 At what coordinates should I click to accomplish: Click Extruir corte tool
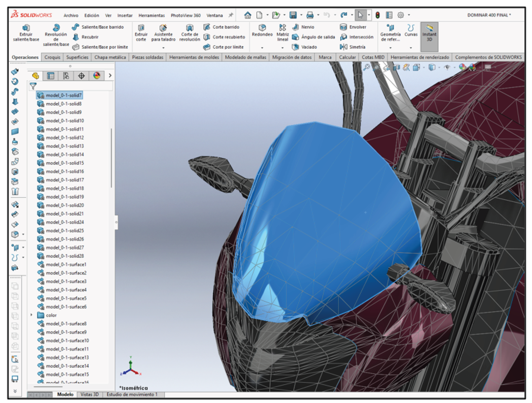point(141,33)
